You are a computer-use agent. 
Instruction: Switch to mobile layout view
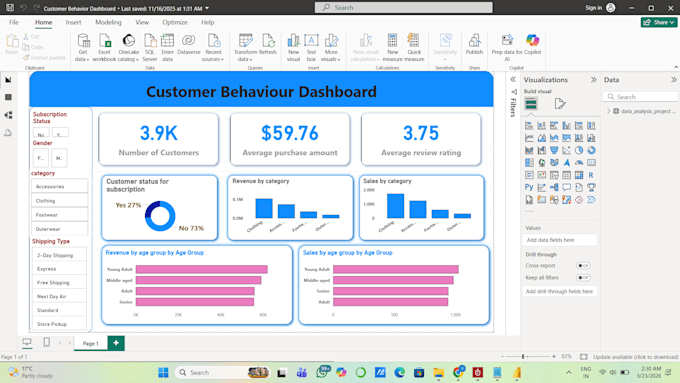(x=46, y=343)
